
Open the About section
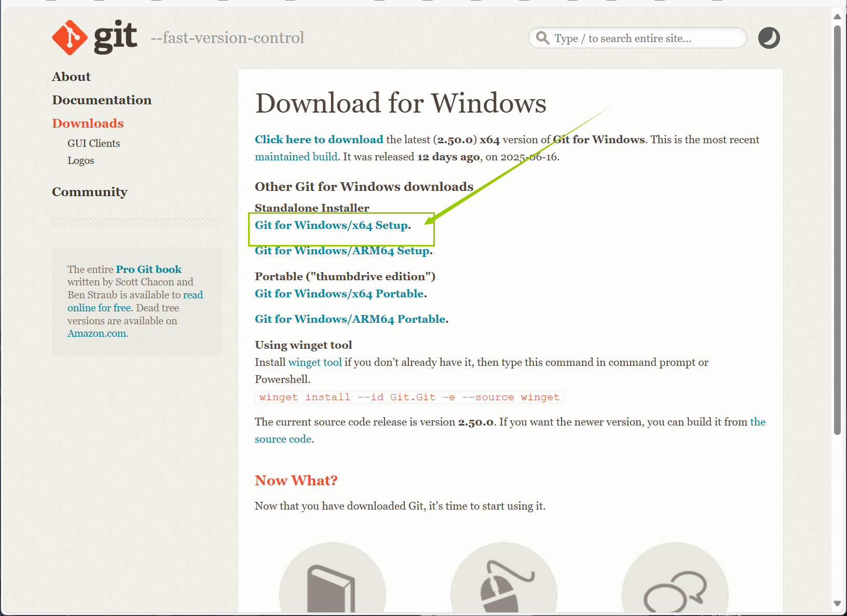71,77
